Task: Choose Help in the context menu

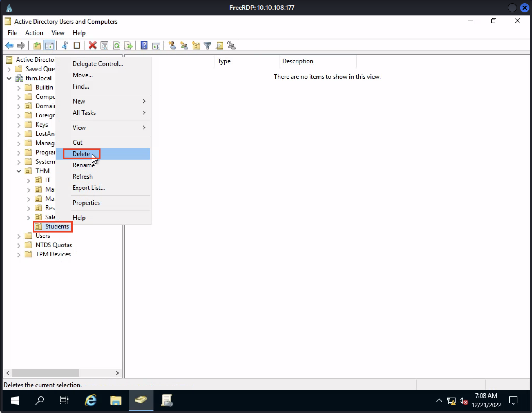Action: [103, 218]
